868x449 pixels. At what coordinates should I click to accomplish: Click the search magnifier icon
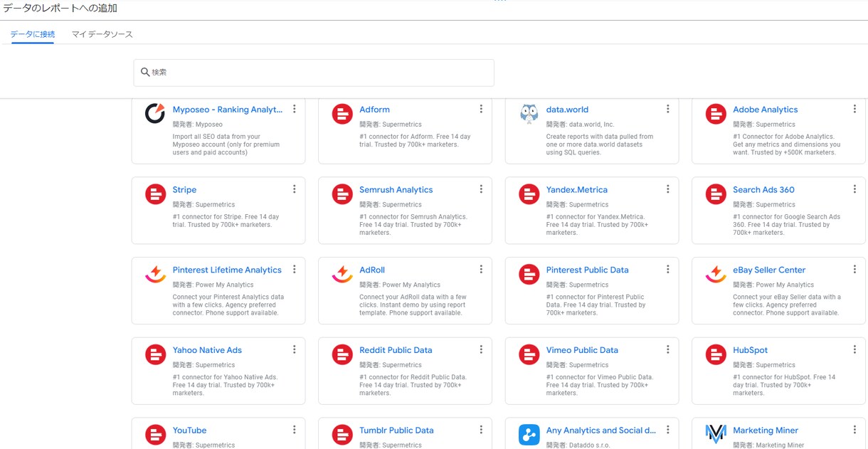145,73
